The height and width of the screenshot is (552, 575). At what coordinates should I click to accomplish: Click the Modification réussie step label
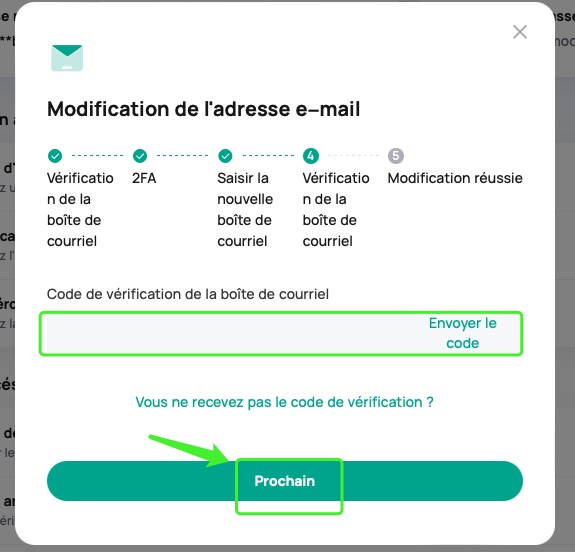point(455,178)
